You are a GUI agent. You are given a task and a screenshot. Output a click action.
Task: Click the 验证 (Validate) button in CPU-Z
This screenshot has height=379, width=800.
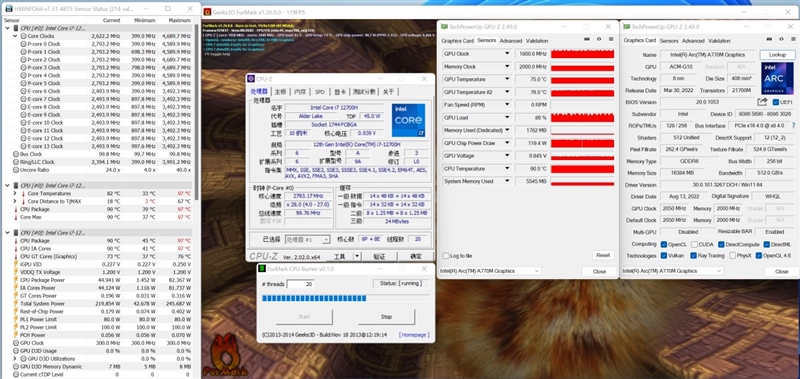click(379, 256)
